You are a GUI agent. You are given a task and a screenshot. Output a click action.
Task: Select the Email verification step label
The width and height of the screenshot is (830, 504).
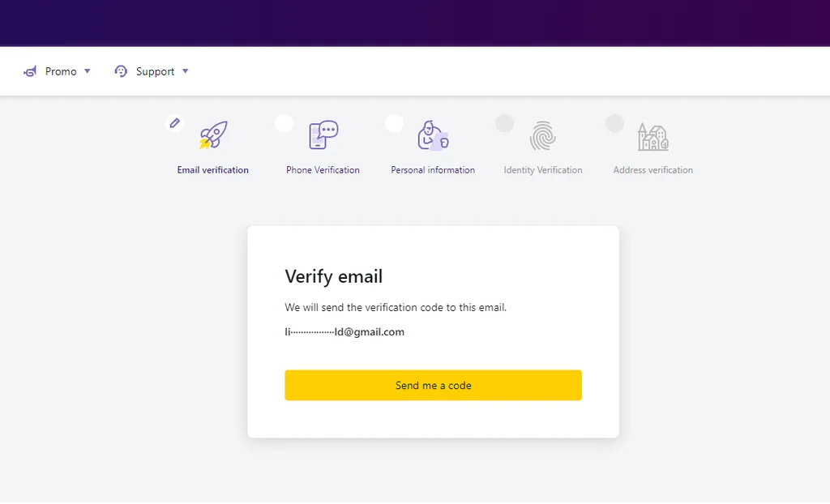click(x=212, y=170)
